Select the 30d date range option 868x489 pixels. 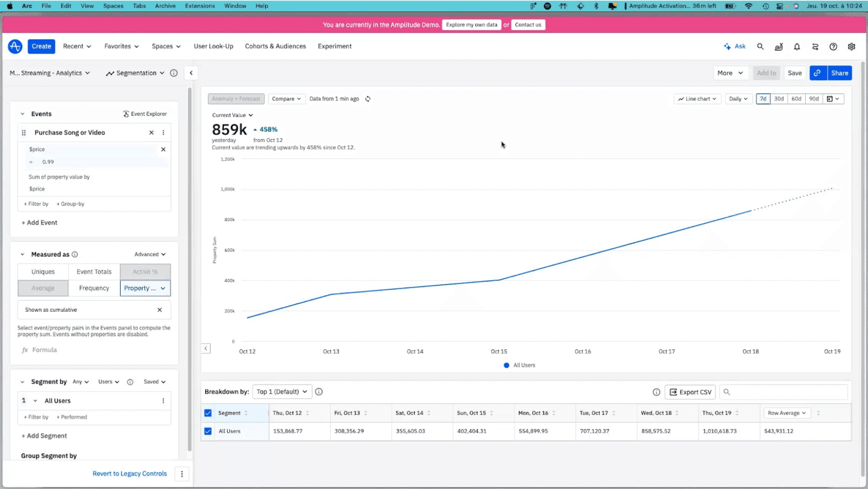point(779,98)
